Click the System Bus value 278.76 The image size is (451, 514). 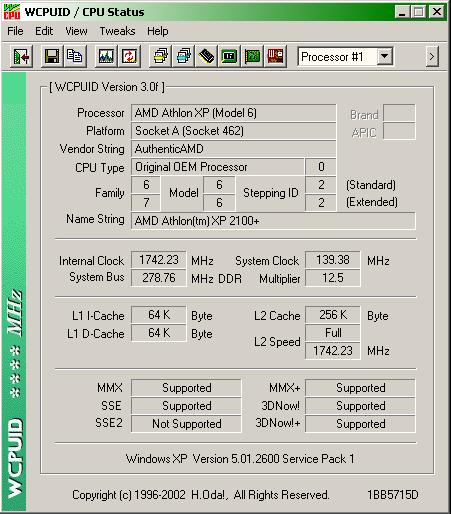159,278
